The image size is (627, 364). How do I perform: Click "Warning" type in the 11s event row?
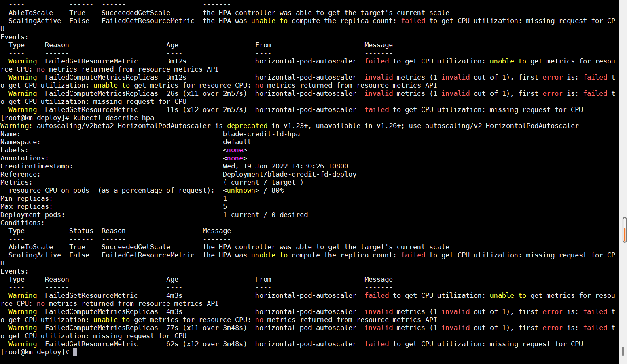point(23,109)
